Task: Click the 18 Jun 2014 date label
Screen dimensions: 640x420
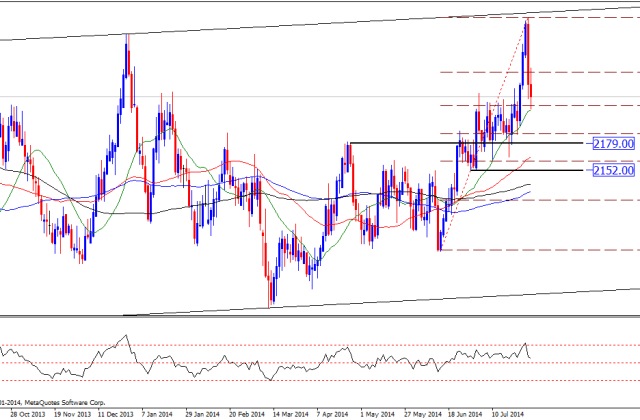Action: pos(465,414)
